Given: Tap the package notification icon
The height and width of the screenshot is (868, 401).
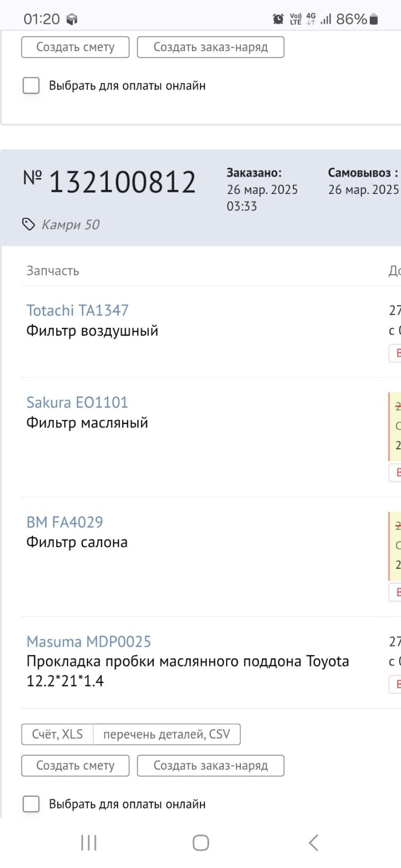Looking at the screenshot, I should 72,19.
